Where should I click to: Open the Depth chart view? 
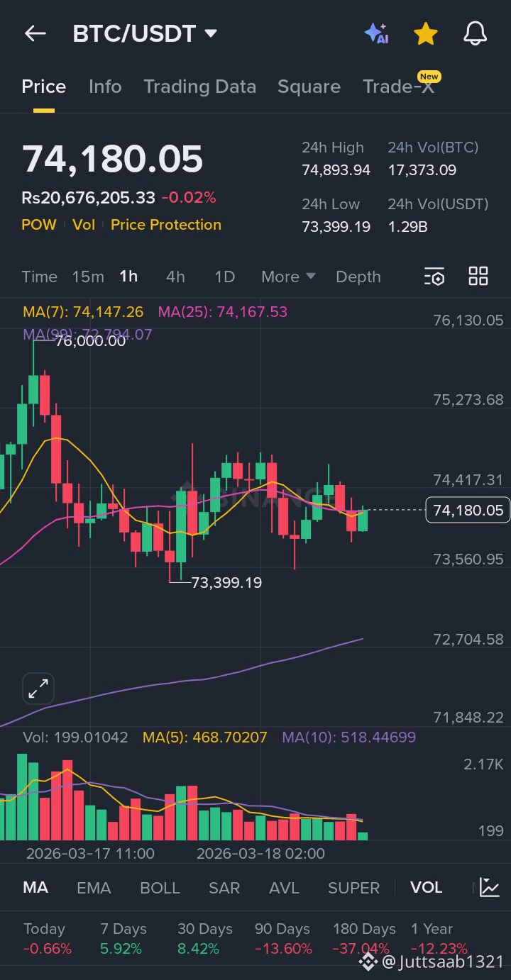358,277
